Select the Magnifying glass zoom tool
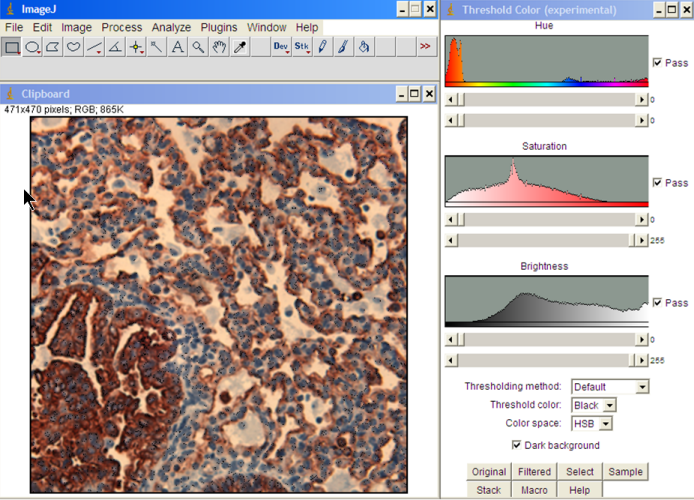Image resolution: width=694 pixels, height=500 pixels. [x=198, y=47]
